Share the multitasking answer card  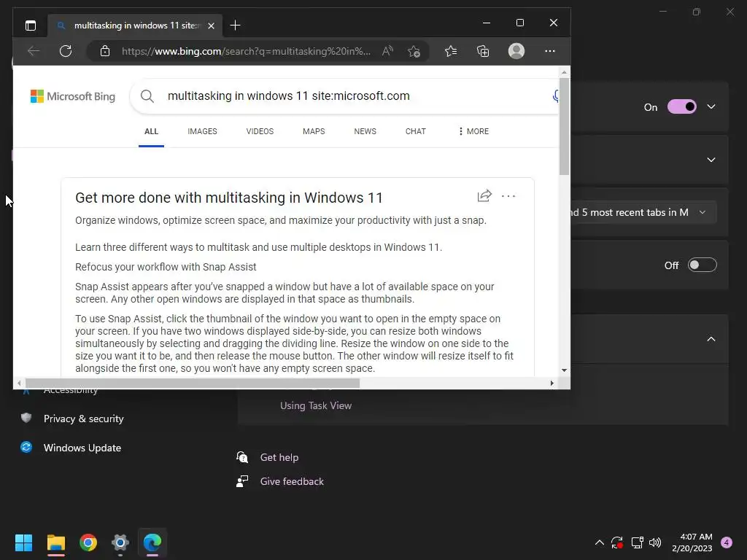(x=484, y=195)
